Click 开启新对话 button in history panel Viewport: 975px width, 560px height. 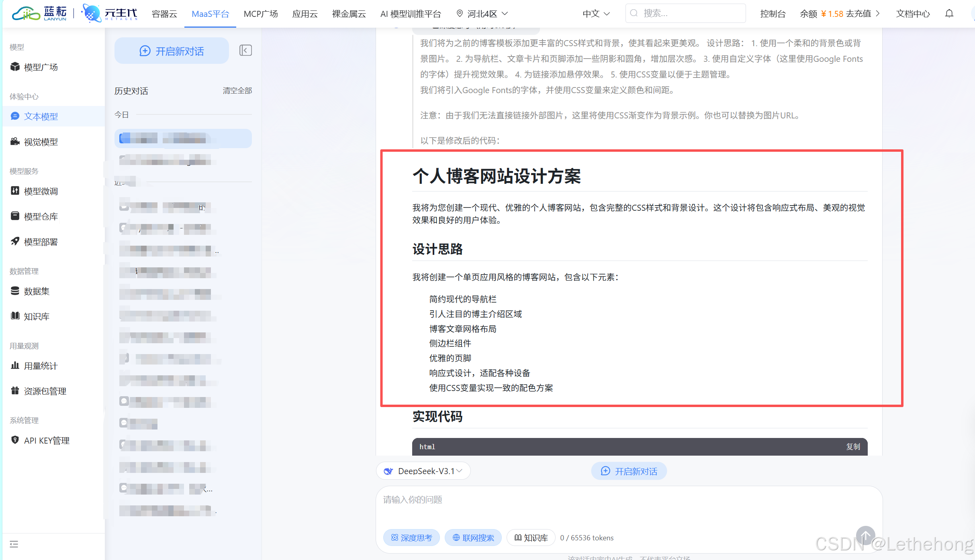point(172,51)
